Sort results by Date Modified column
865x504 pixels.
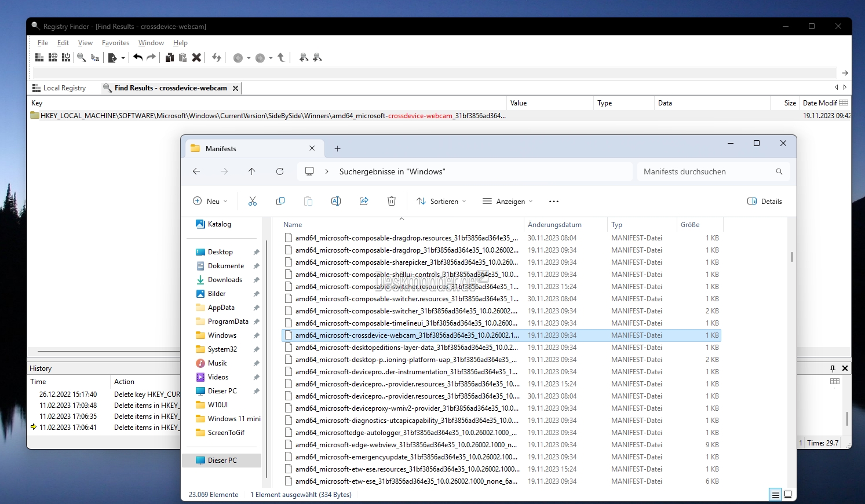click(x=820, y=103)
